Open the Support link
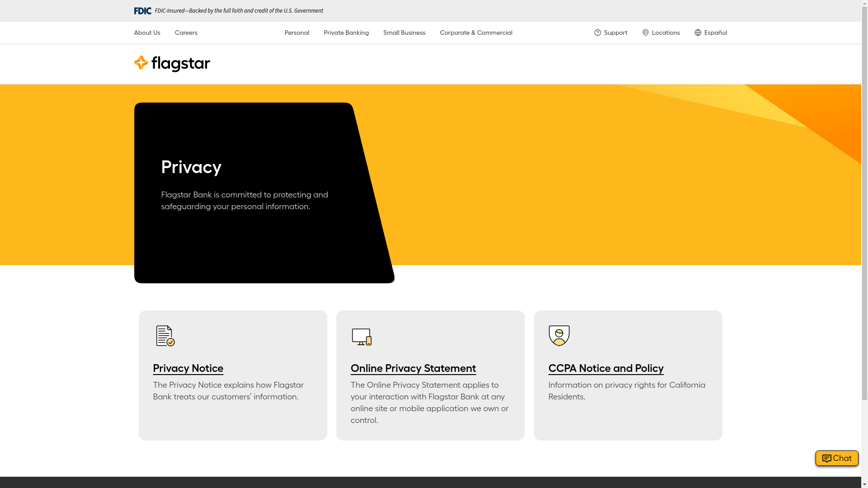868x488 pixels. [x=610, y=33]
